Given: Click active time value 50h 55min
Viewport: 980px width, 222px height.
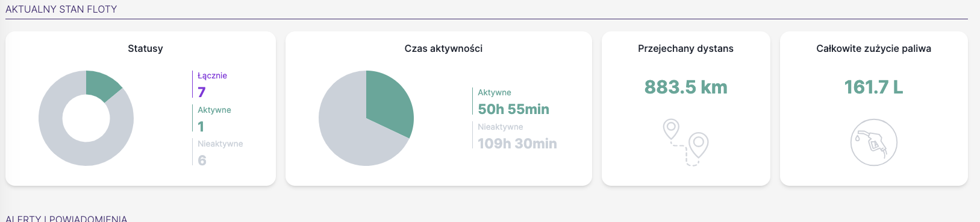Looking at the screenshot, I should click(514, 109).
